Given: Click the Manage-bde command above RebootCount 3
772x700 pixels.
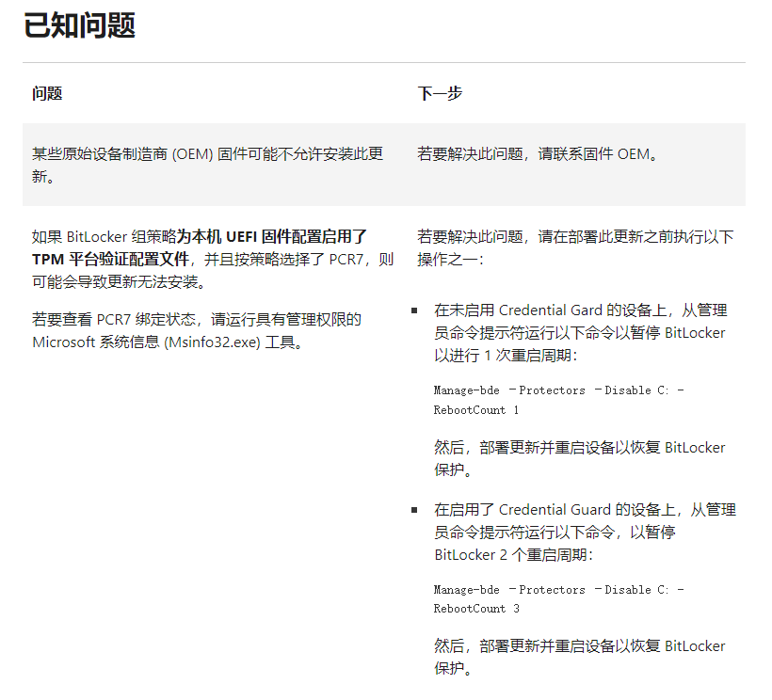Looking at the screenshot, I should coord(559,589).
